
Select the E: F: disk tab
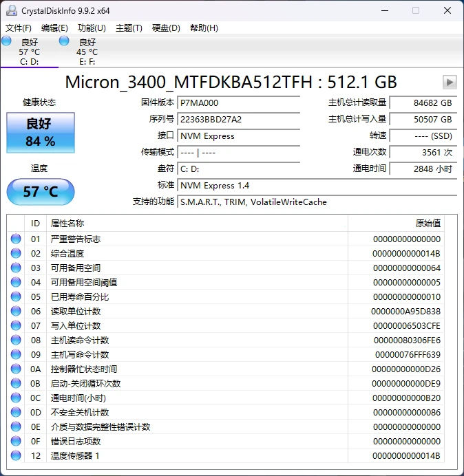pyautogui.click(x=87, y=52)
